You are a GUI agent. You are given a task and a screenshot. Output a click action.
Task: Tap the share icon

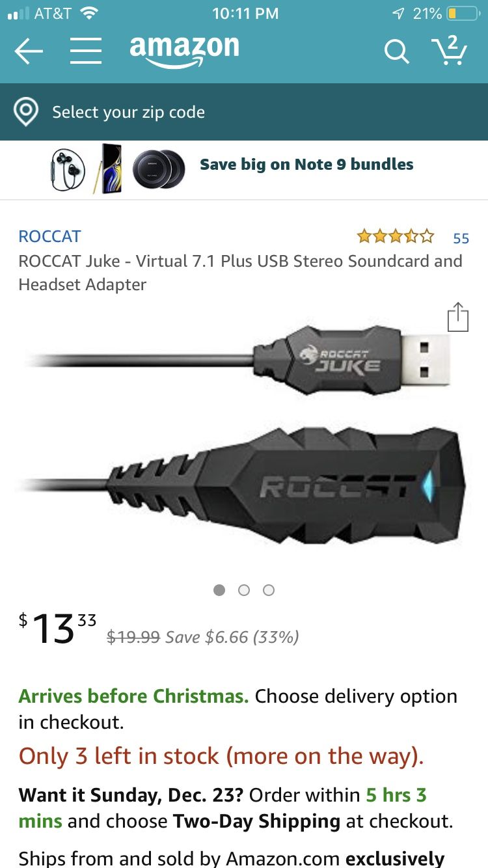(x=458, y=317)
